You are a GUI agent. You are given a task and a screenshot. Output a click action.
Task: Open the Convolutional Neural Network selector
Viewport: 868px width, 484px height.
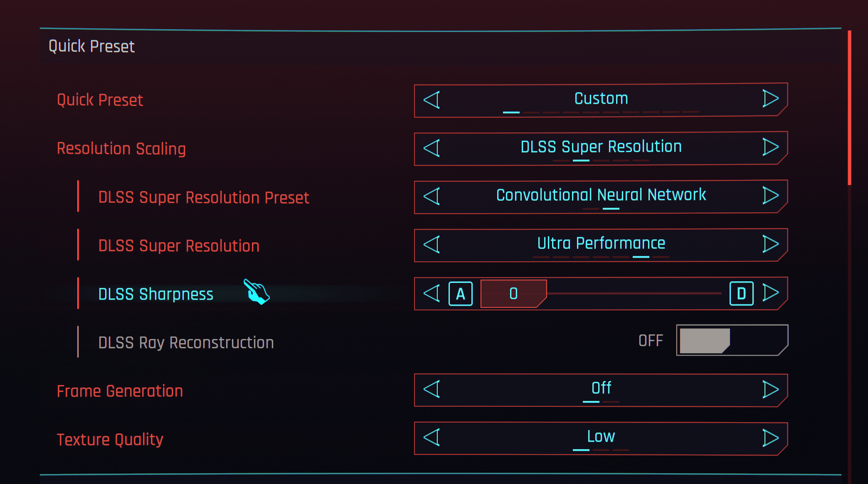(x=601, y=195)
